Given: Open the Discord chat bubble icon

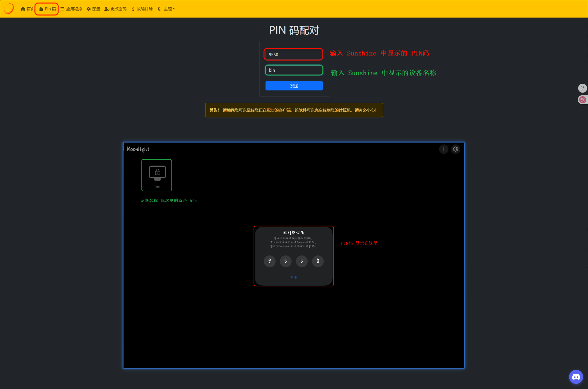Looking at the screenshot, I should click(576, 377).
